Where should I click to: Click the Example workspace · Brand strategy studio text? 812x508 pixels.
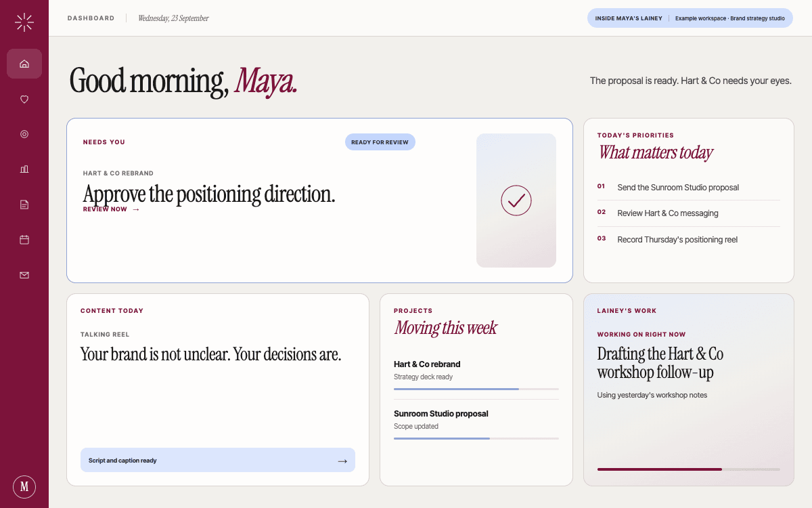pyautogui.click(x=730, y=18)
